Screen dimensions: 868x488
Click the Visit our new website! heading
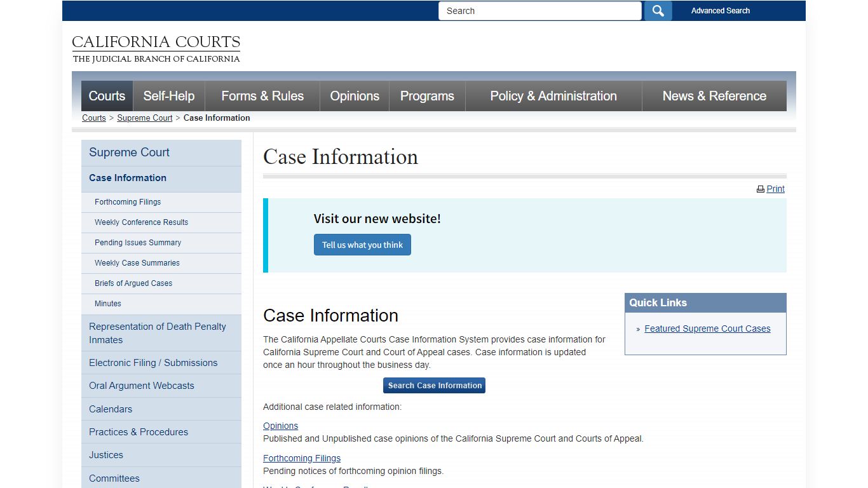pyautogui.click(x=377, y=219)
